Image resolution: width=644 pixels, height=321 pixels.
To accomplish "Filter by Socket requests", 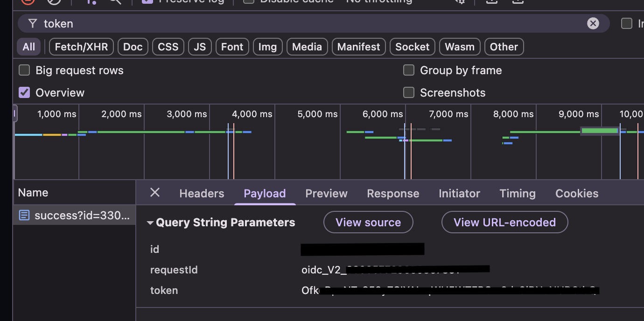I will (x=412, y=47).
